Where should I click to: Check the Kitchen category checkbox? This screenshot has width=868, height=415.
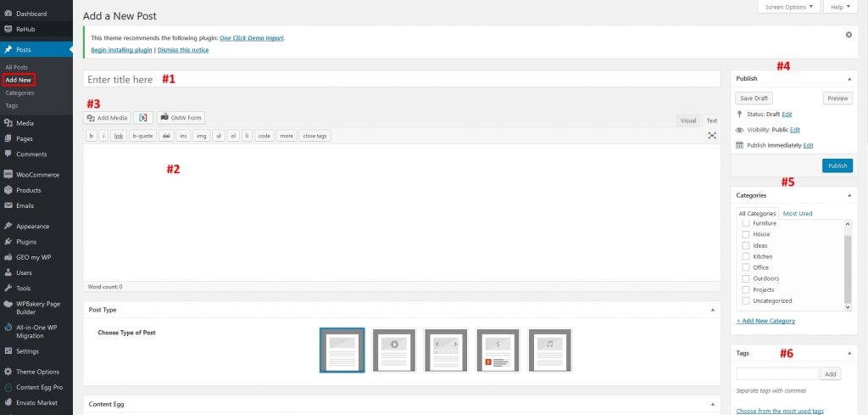pos(746,256)
